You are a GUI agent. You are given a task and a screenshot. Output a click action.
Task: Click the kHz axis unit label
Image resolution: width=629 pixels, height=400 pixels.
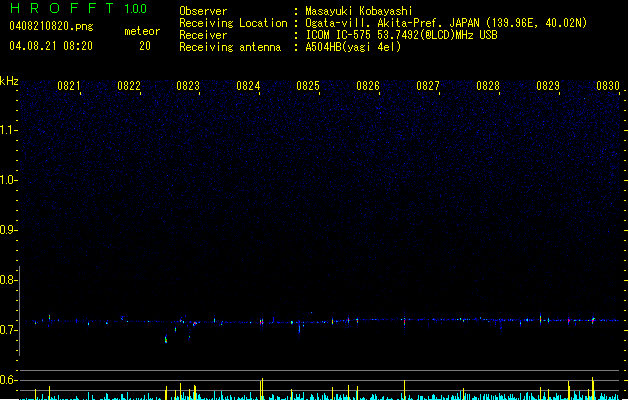pyautogui.click(x=9, y=81)
